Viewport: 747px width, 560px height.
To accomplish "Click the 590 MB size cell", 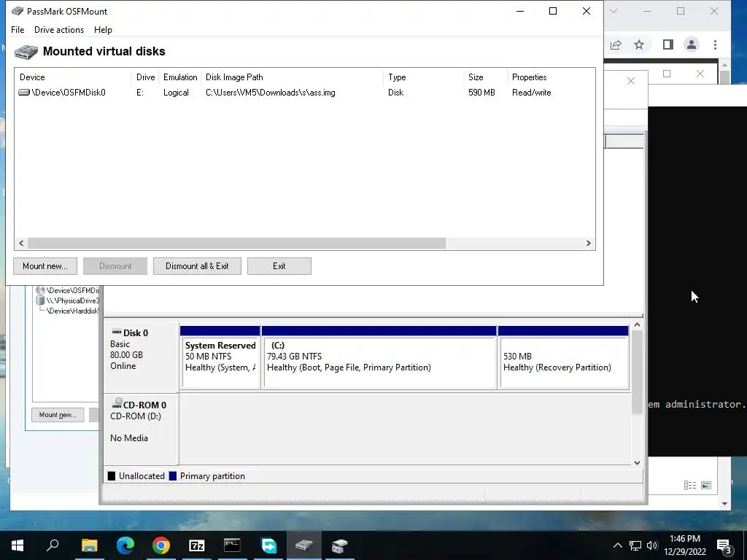I will (481, 93).
